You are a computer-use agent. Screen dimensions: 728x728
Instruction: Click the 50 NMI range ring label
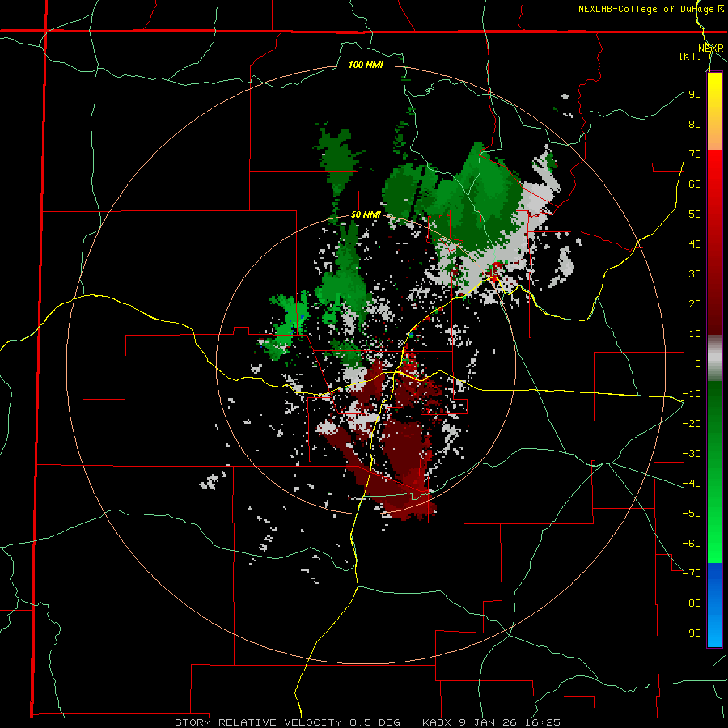(x=366, y=214)
